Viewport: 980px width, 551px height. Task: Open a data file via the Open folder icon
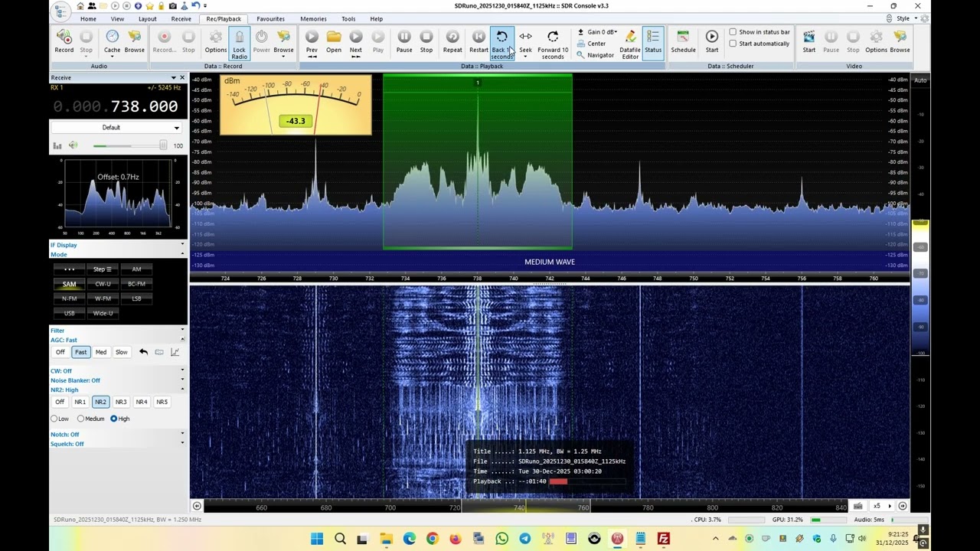334,42
